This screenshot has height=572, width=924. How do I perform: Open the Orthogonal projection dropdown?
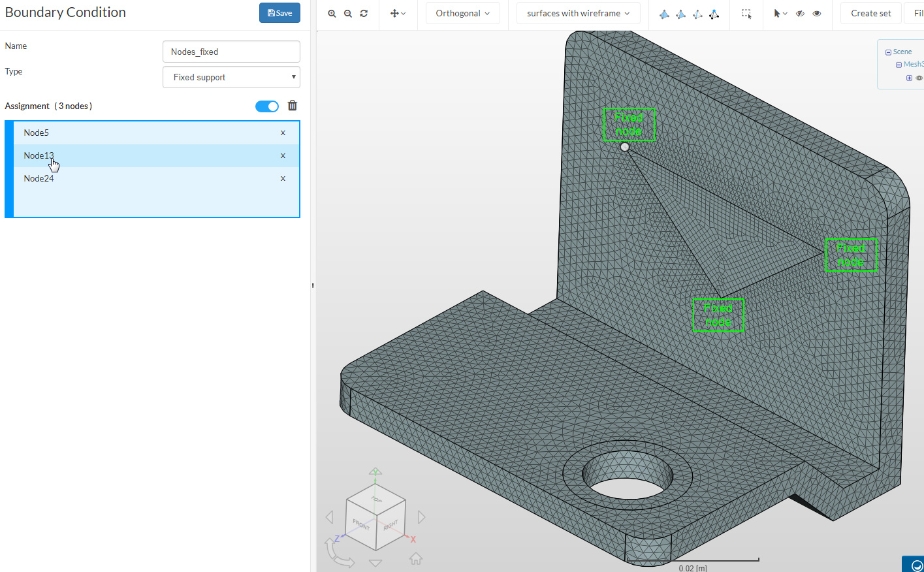[462, 13]
